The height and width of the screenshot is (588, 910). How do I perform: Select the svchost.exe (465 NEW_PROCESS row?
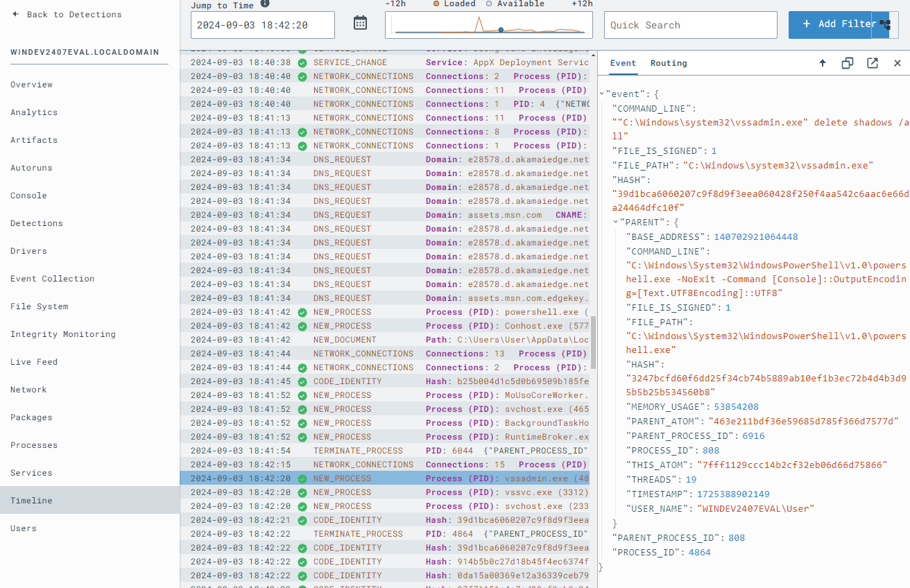[384, 409]
